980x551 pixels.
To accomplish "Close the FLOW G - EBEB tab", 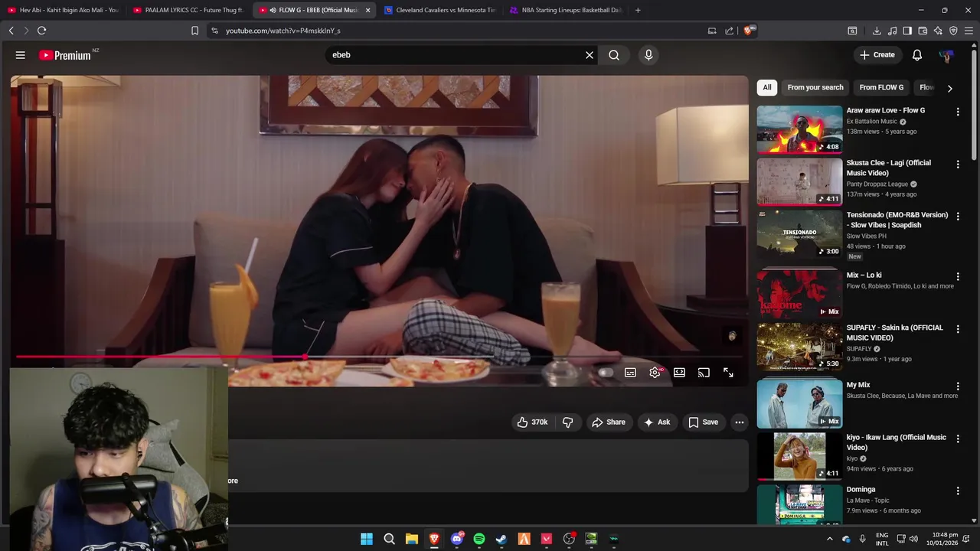I will pyautogui.click(x=367, y=10).
